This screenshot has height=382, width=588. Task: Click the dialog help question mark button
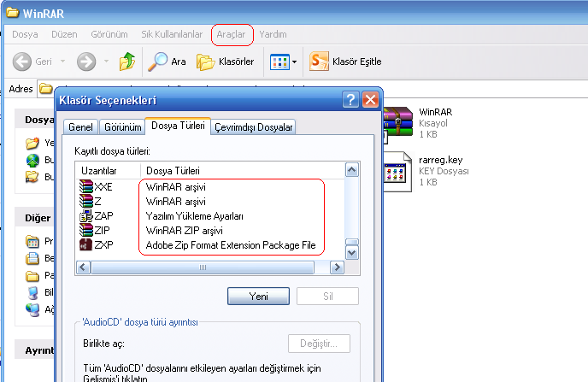point(350,100)
